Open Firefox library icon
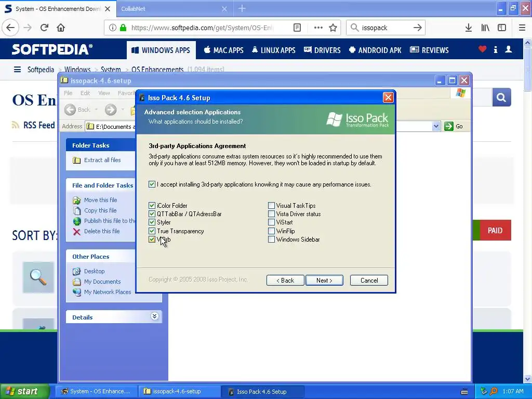Screen dimensions: 532x399 tap(485, 28)
